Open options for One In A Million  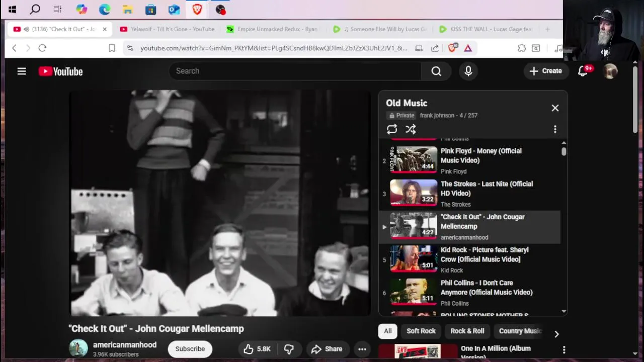(564, 349)
